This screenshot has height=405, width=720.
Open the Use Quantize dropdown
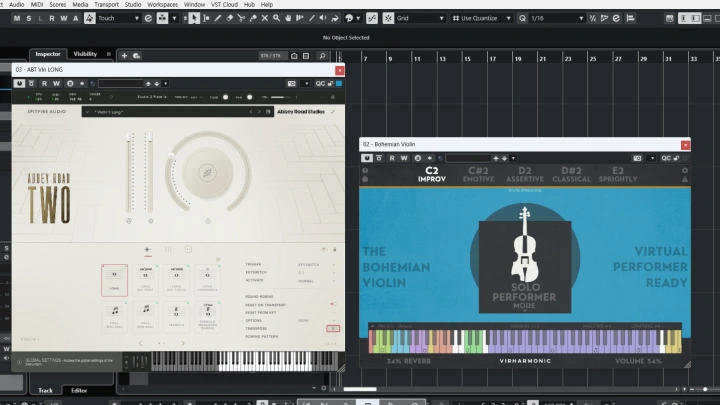(x=482, y=18)
